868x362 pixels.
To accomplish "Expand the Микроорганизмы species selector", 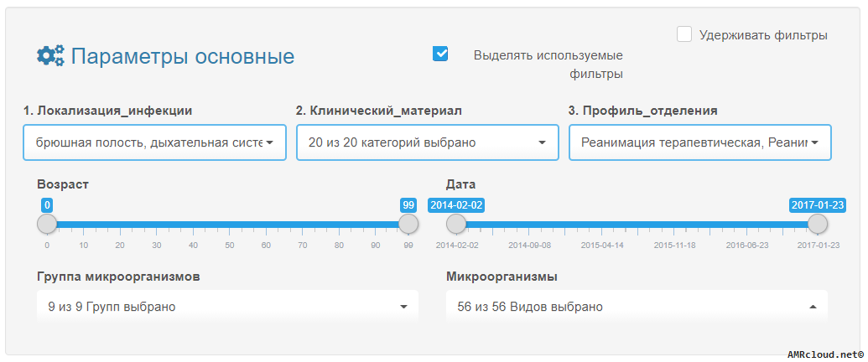I will (637, 306).
